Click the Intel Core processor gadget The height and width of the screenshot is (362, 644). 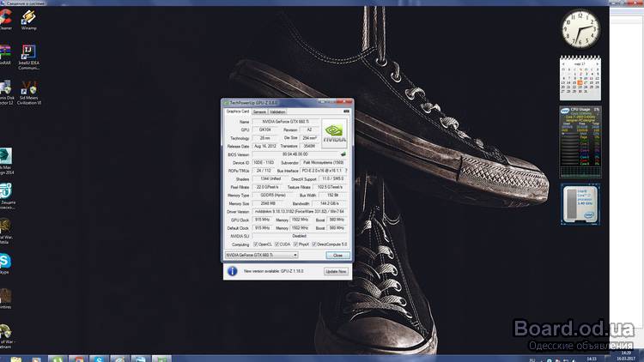pos(580,204)
